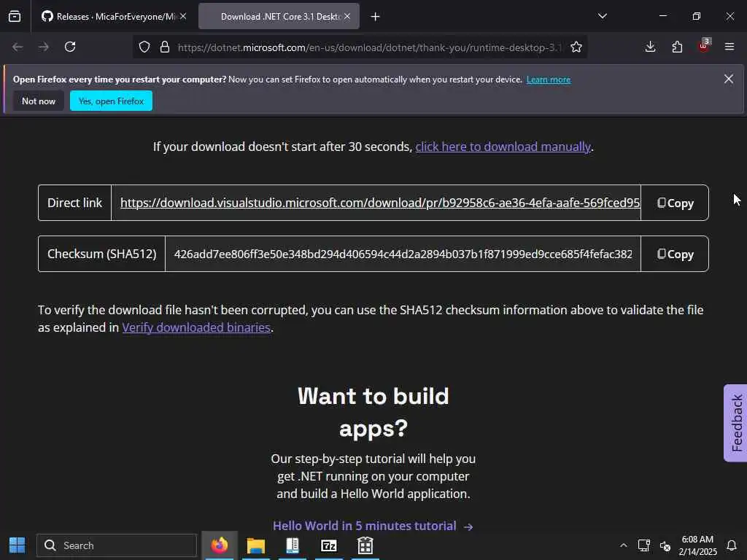Click here to download manually link
This screenshot has height=560, width=747.
[x=503, y=147]
